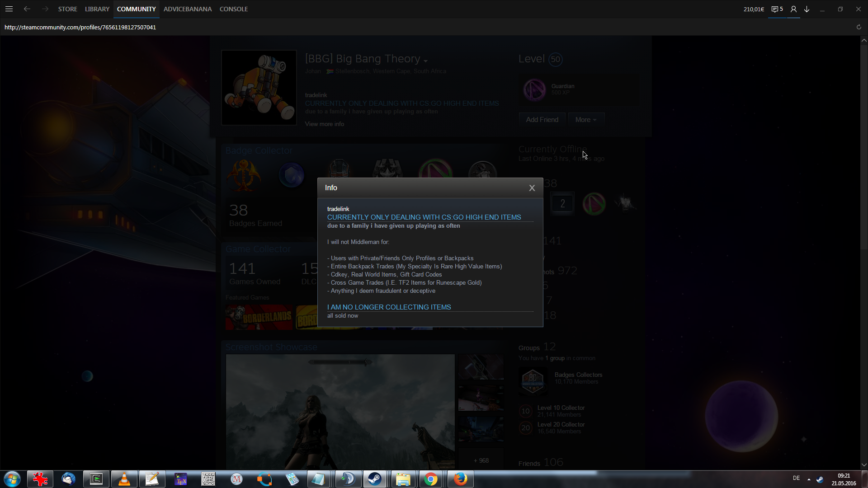Open the Borderlands featured game thumbnail
The width and height of the screenshot is (868, 488).
(259, 317)
